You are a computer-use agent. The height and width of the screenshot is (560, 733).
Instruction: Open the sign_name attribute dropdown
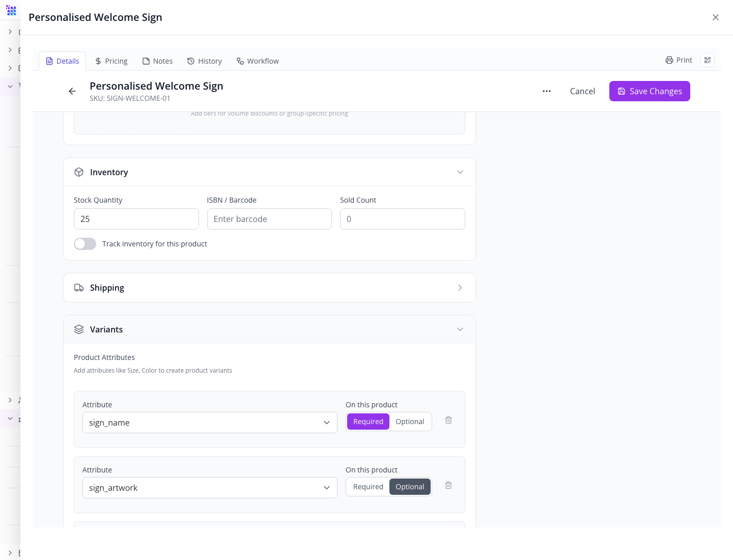(210, 423)
